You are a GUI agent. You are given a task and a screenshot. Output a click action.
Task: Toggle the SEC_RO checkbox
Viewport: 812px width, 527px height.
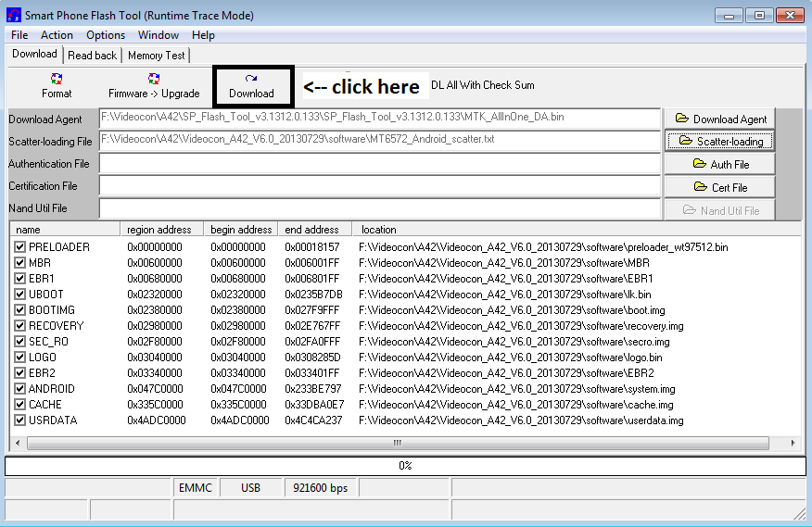pos(19,342)
